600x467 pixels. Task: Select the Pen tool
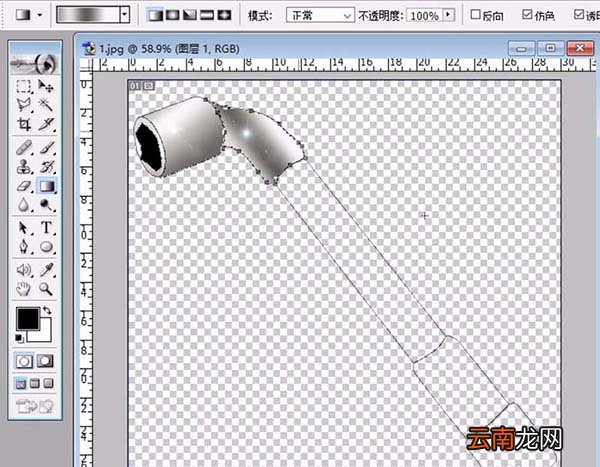[x=24, y=247]
